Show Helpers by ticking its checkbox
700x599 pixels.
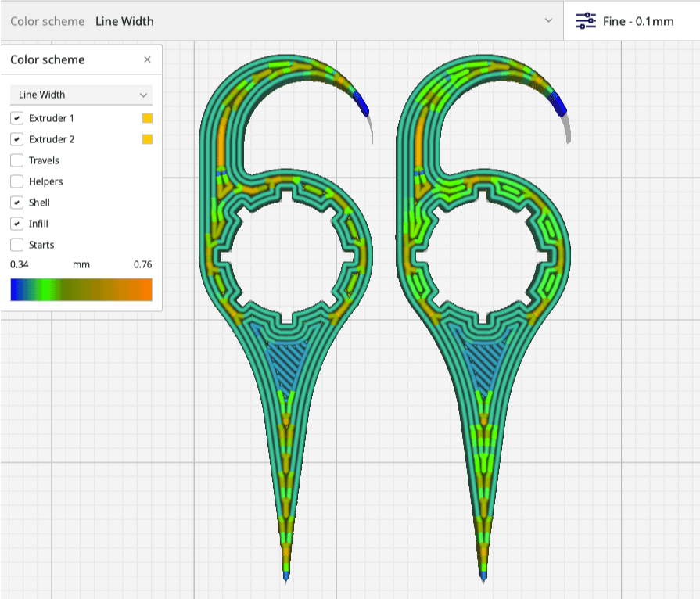[16, 181]
